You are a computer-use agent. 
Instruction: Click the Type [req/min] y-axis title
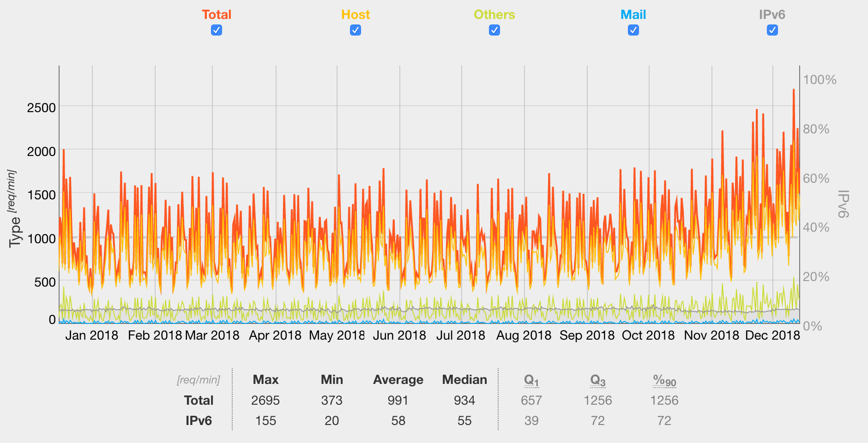tap(14, 209)
